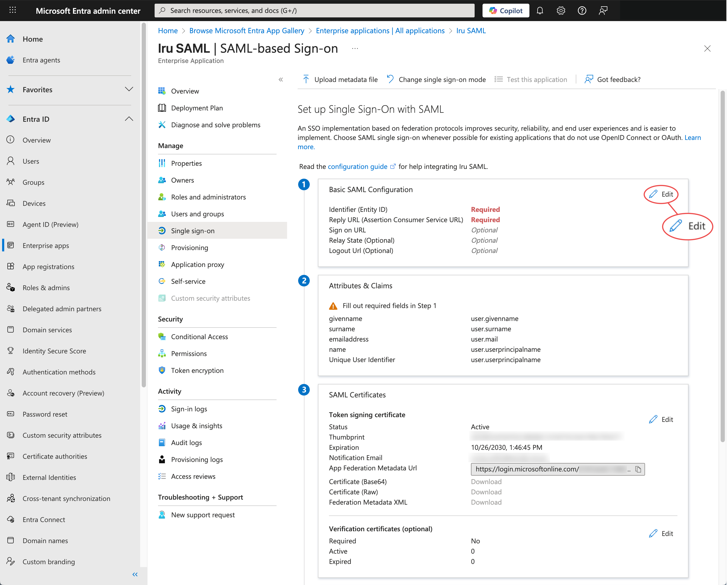This screenshot has width=728, height=585.
Task: Open Conditional Access
Action: [199, 337]
